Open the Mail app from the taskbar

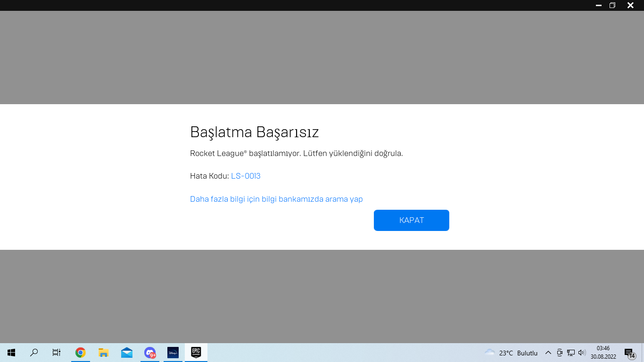point(126,353)
